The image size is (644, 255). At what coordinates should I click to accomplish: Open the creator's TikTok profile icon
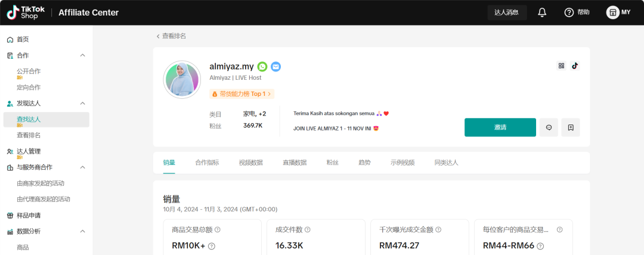click(x=575, y=66)
